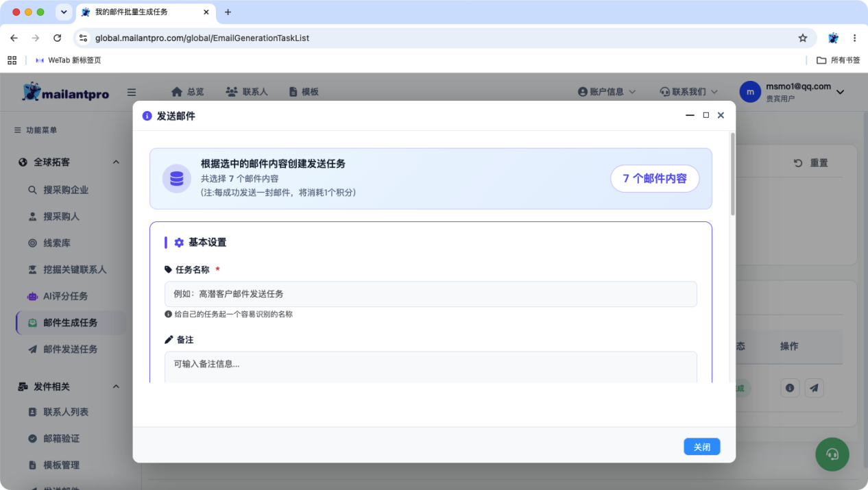Click the 搜采购企业 magnifier icon
Viewport: 868px width, 490px height.
pyautogui.click(x=32, y=190)
